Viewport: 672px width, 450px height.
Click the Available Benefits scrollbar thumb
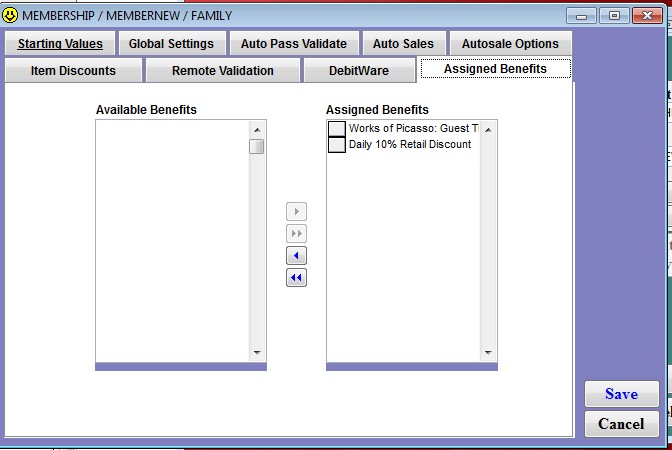tap(257, 147)
